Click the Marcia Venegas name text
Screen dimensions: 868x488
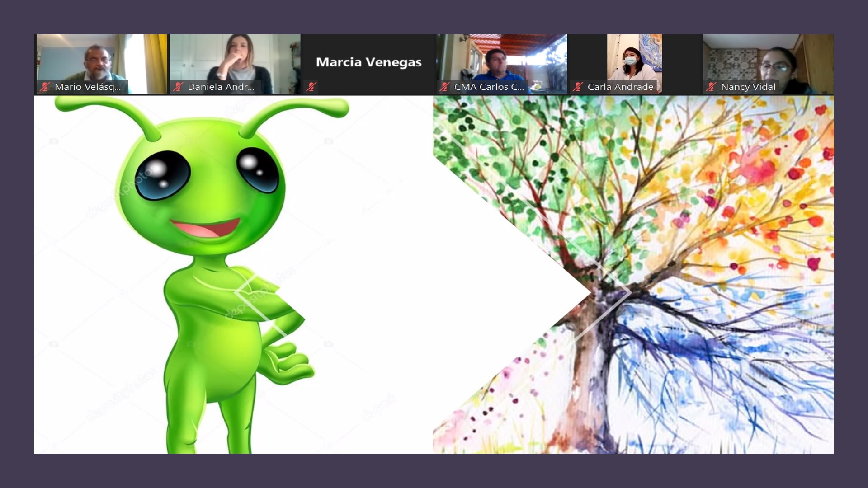pos(368,62)
